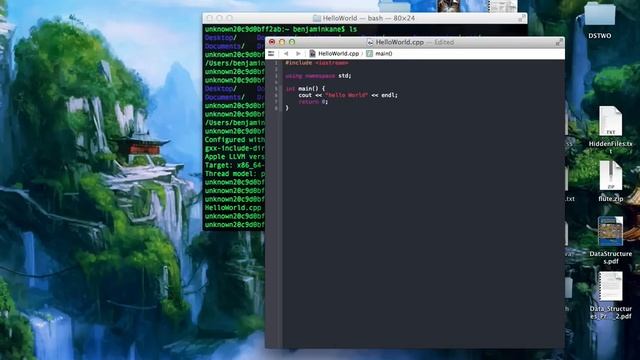This screenshot has height=360, width=640.
Task: Minimize the HelloWorld.cpp editor window
Action: tap(282, 42)
